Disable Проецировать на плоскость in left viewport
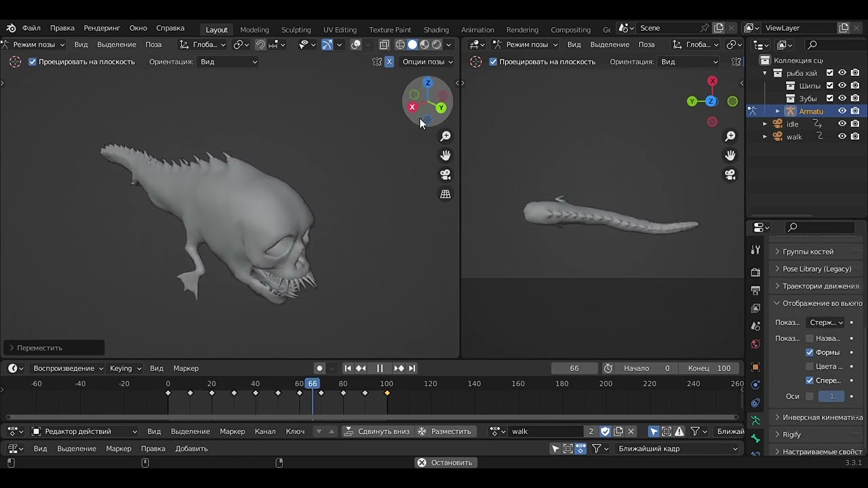The height and width of the screenshot is (488, 868). (32, 62)
